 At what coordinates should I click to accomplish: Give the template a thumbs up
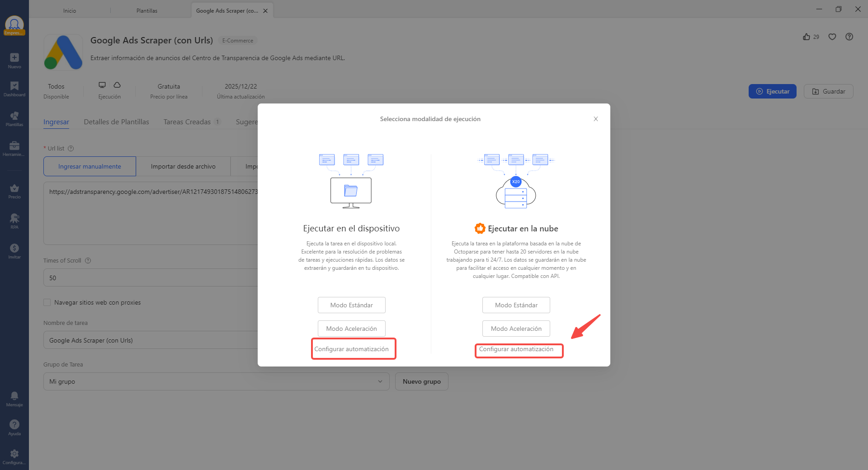click(x=807, y=37)
